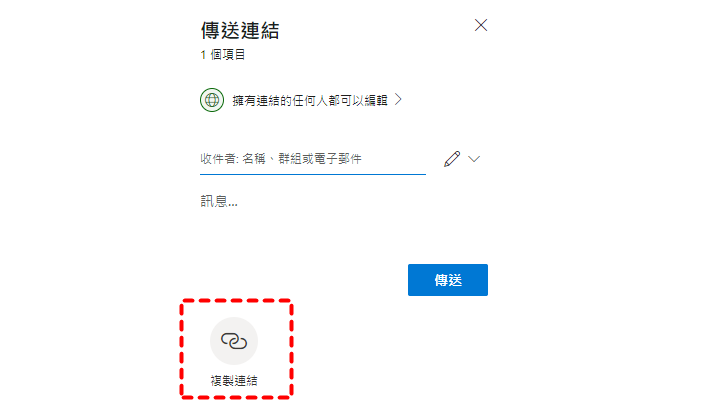Focus the 收件者 recipient field
The image size is (709, 412).
point(313,159)
